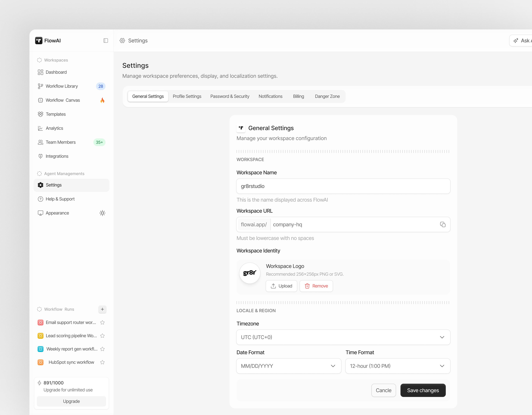Click the Workspaces section header

[x=53, y=60]
